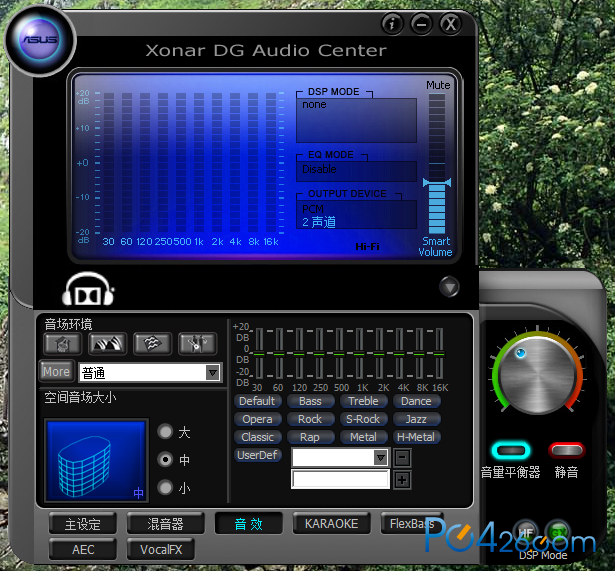Click the room size preview image
The width and height of the screenshot is (615, 571).
(96, 460)
